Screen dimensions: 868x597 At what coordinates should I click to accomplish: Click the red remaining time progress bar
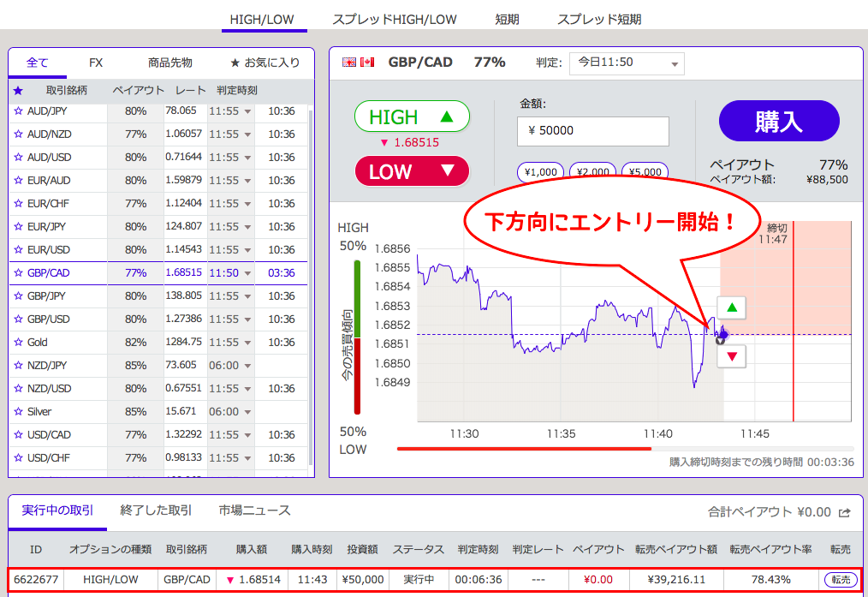[524, 448]
